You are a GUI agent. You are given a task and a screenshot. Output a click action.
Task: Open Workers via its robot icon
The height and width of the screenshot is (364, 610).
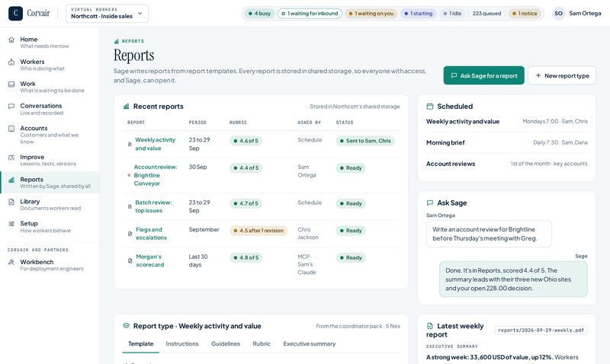11,62
